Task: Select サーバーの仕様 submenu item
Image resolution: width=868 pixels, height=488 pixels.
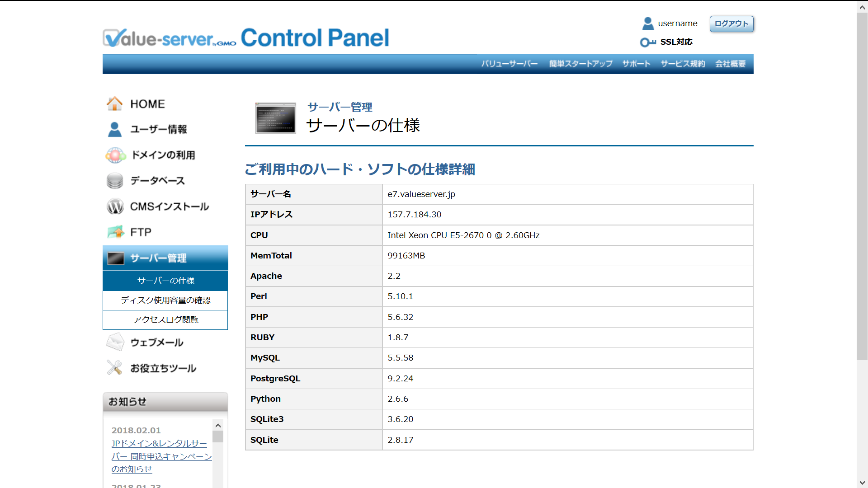Action: [165, 281]
